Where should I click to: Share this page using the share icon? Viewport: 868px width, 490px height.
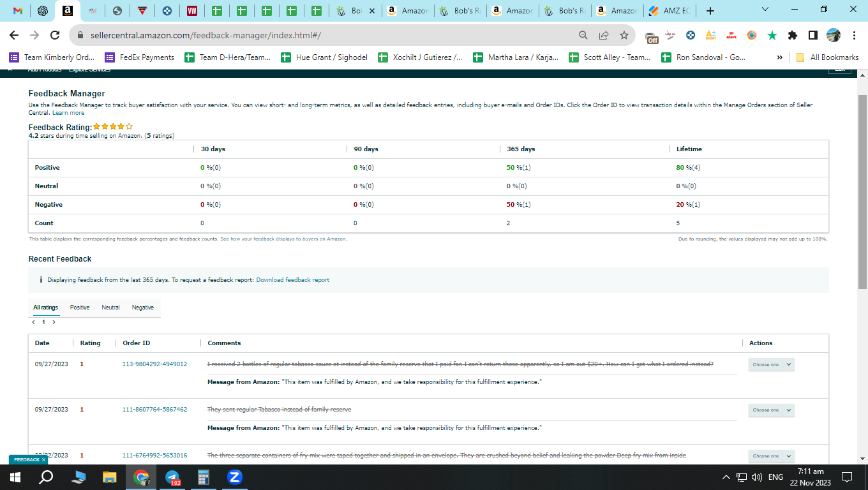(604, 35)
